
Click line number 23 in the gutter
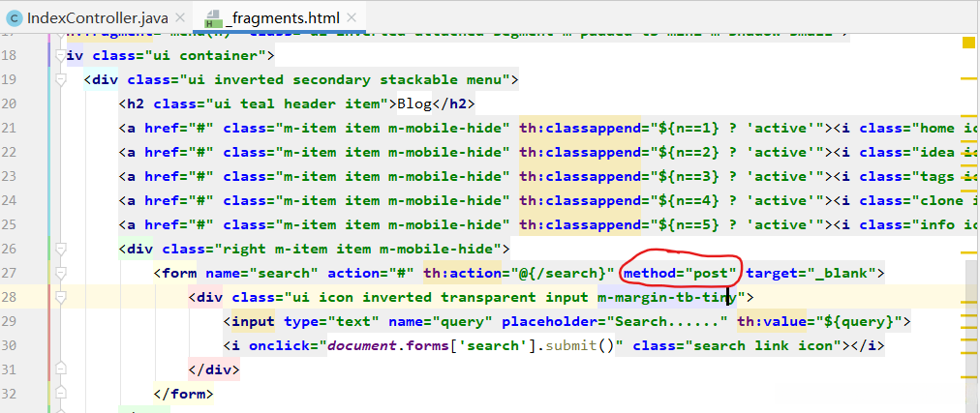[10, 177]
